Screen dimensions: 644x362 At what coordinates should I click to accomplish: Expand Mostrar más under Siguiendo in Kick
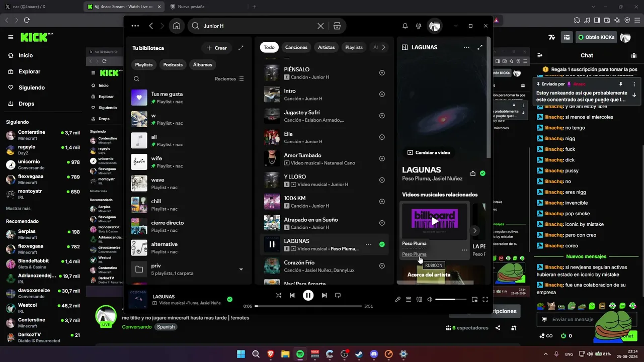coord(18,208)
